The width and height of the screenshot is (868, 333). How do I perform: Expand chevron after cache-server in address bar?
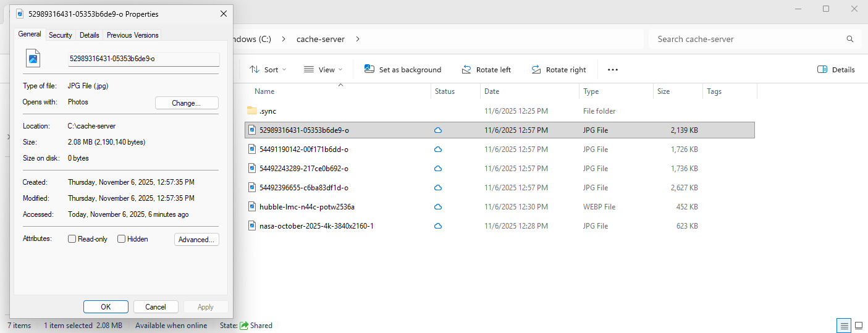[x=358, y=39]
